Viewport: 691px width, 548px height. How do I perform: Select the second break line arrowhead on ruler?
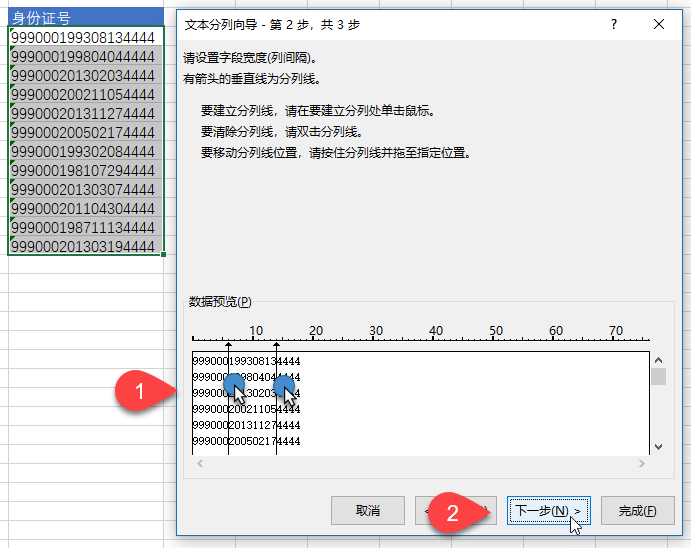[x=276, y=345]
